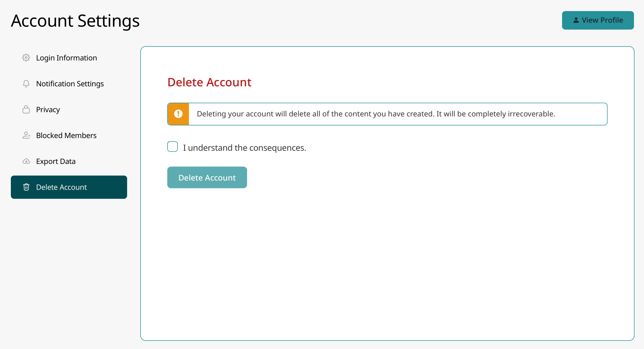Open Login Information settings
This screenshot has width=644, height=349.
67,58
